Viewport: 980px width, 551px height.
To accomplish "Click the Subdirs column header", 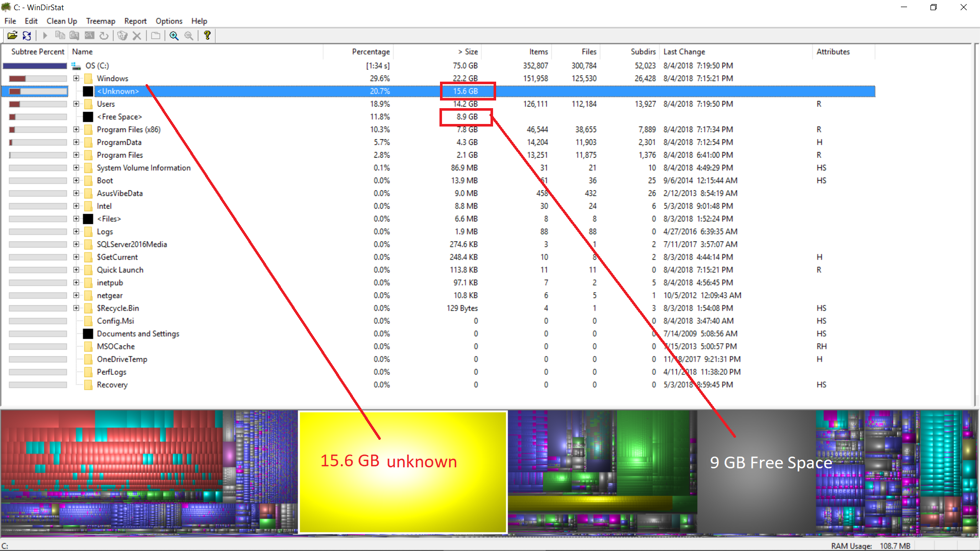I will pyautogui.click(x=629, y=52).
